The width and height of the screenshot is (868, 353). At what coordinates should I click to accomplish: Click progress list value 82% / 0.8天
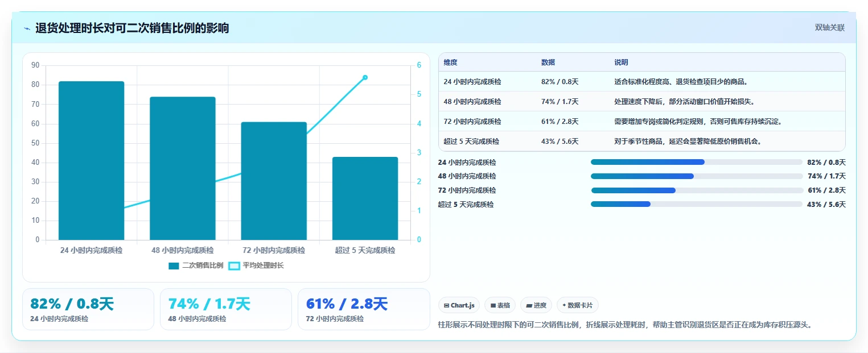[x=826, y=162]
